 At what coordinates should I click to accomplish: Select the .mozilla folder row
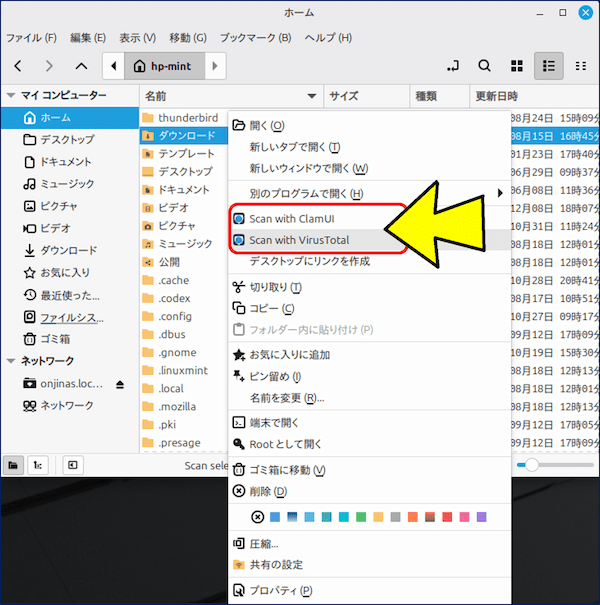(x=184, y=406)
